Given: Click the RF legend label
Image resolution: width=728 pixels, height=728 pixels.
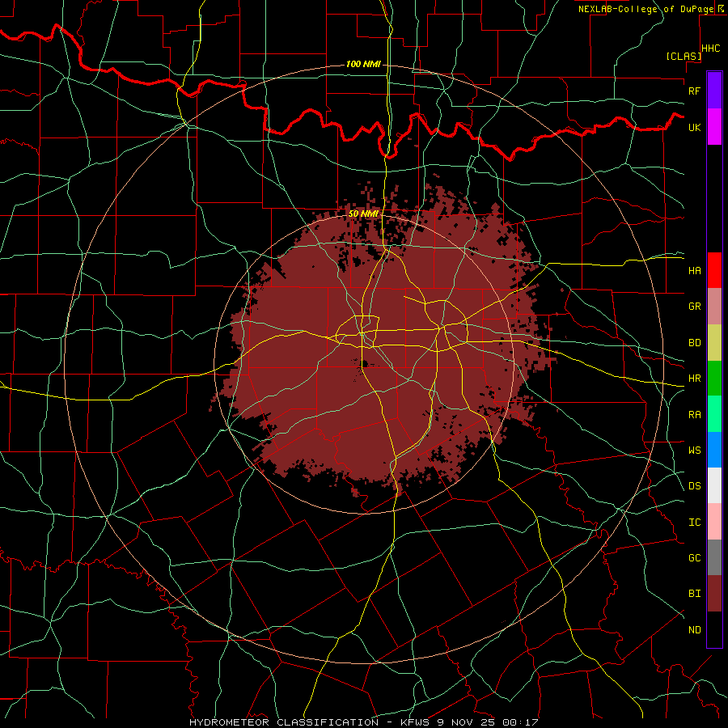Looking at the screenshot, I should [694, 91].
